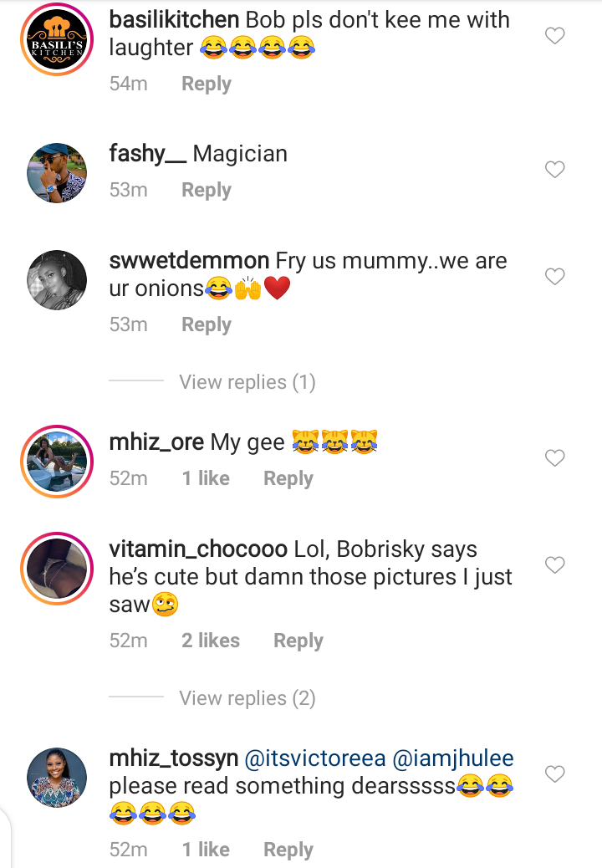Screen dimensions: 602x868
Task: Expand 'View replies (2)' under vitamin_chocooo
Action: [247, 698]
